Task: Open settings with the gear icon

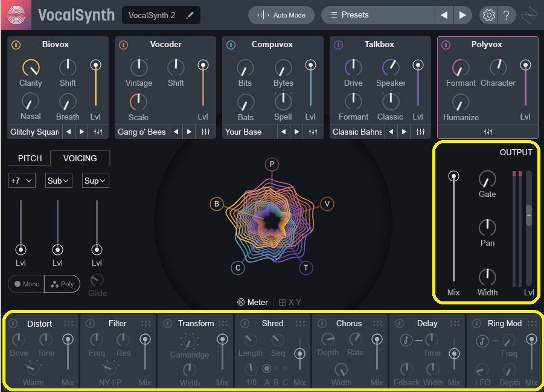Action: (489, 15)
